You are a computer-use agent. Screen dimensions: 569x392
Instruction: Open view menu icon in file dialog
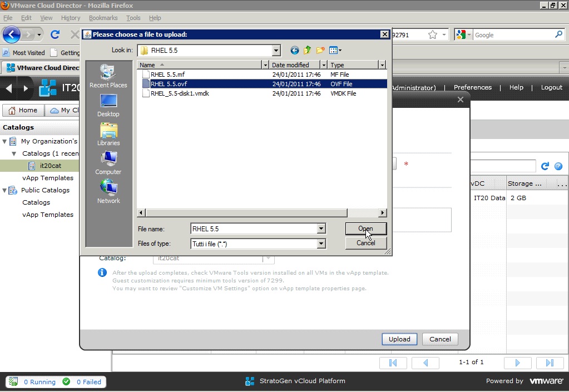click(x=335, y=51)
